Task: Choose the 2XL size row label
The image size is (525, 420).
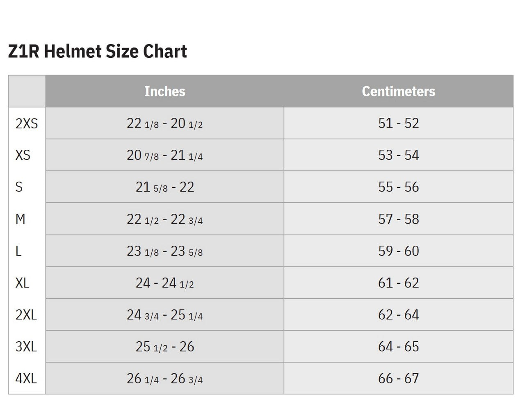Action: (26, 315)
